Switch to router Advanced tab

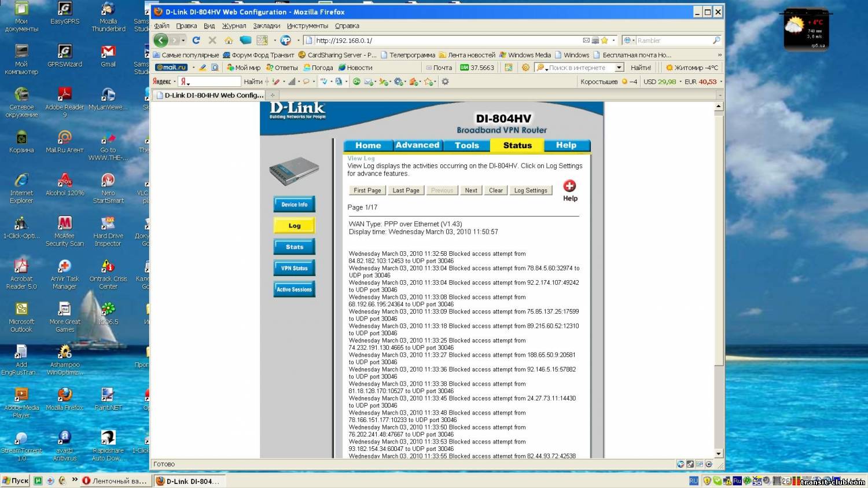(x=417, y=145)
